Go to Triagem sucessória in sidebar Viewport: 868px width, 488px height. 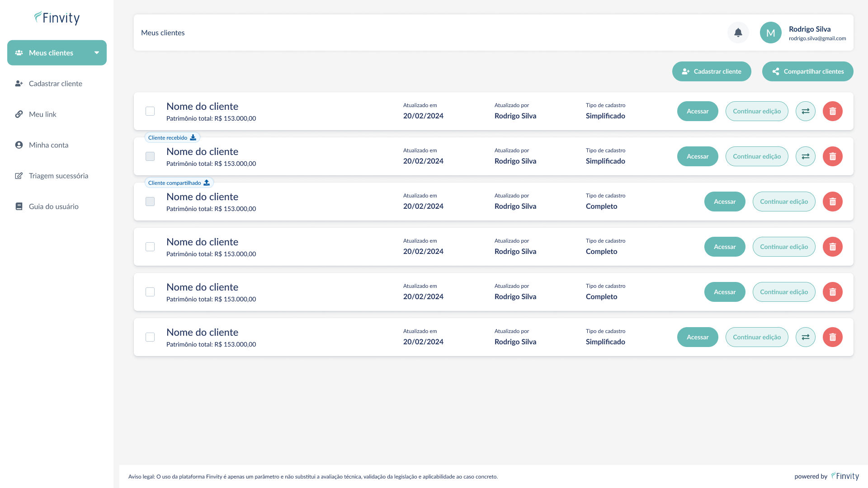58,176
